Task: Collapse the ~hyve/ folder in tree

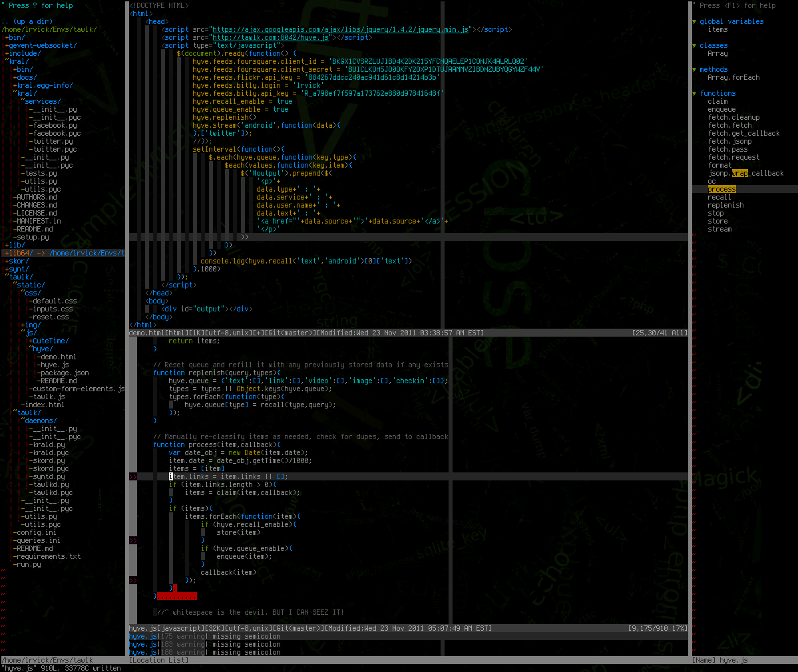Action: [x=41, y=349]
